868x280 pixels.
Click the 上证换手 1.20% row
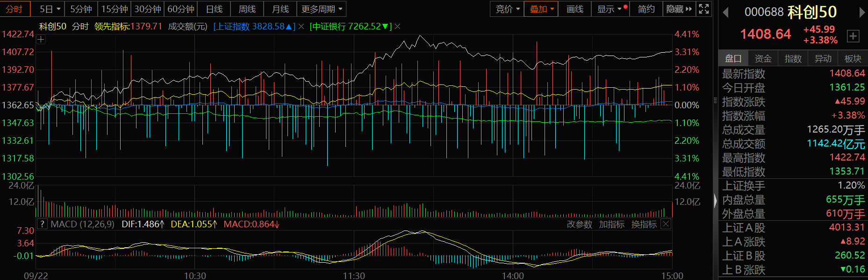pyautogui.click(x=793, y=186)
